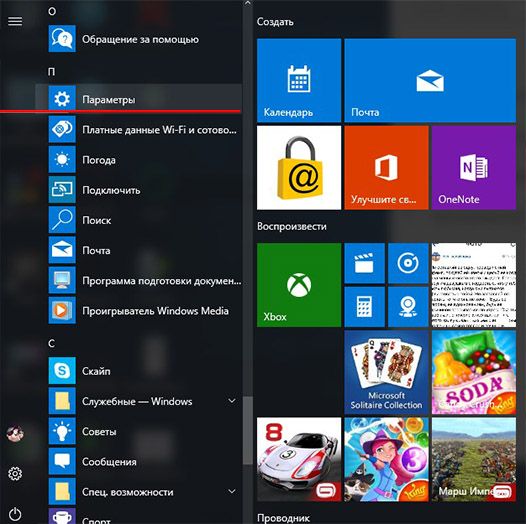Click the letter С group header
The image size is (526, 524).
click(x=52, y=344)
